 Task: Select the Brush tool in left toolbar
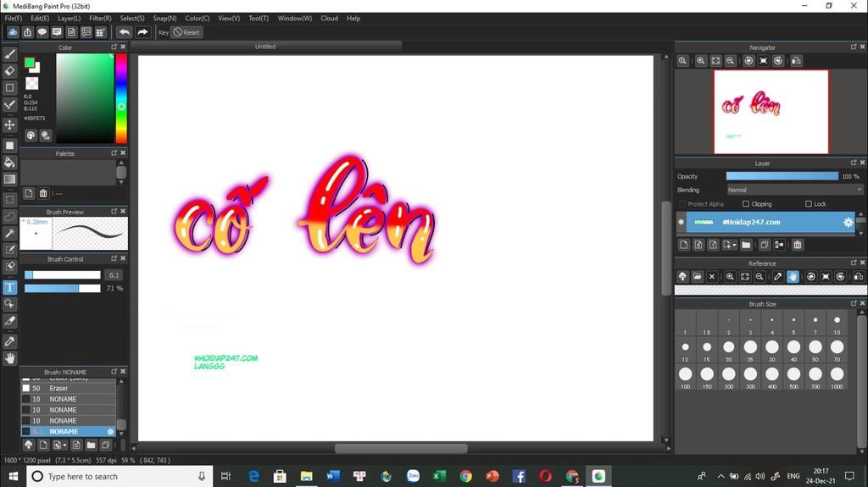(9, 54)
